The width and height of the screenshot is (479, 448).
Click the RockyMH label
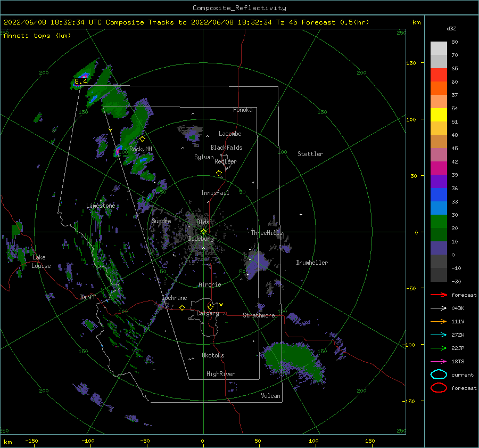click(x=141, y=149)
